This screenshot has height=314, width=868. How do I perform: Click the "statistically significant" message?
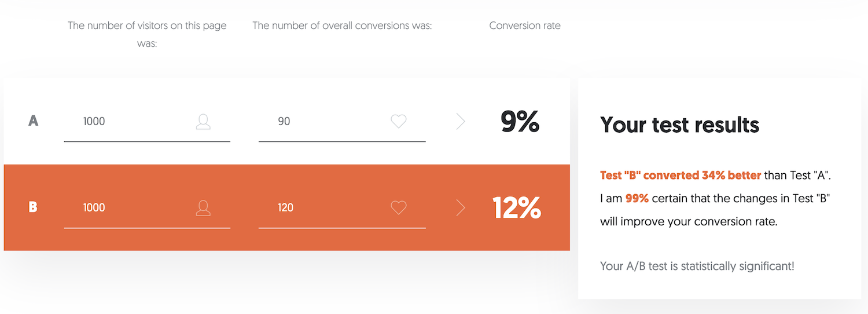coord(697,266)
